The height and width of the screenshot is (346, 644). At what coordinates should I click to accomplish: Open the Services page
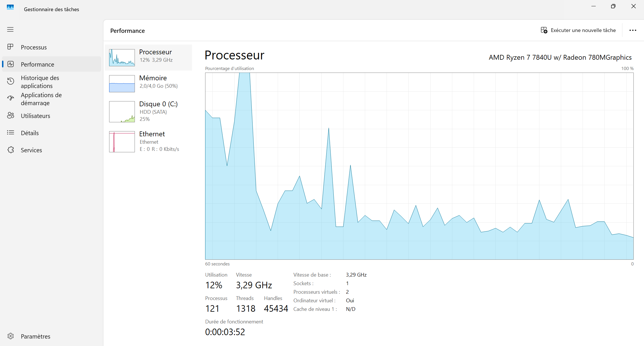coord(51,150)
